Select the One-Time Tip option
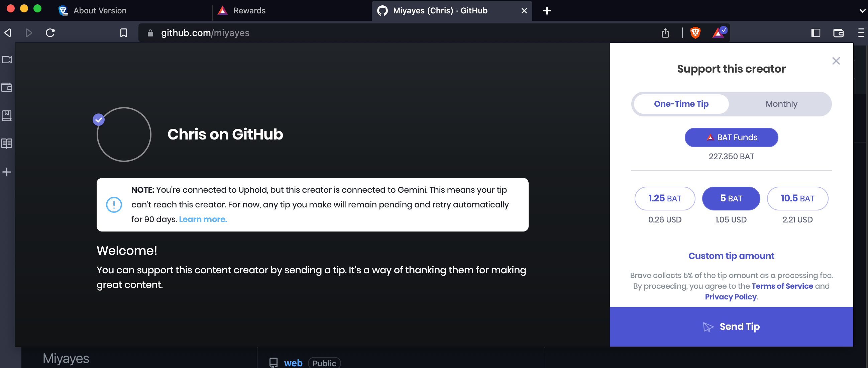 (x=681, y=104)
